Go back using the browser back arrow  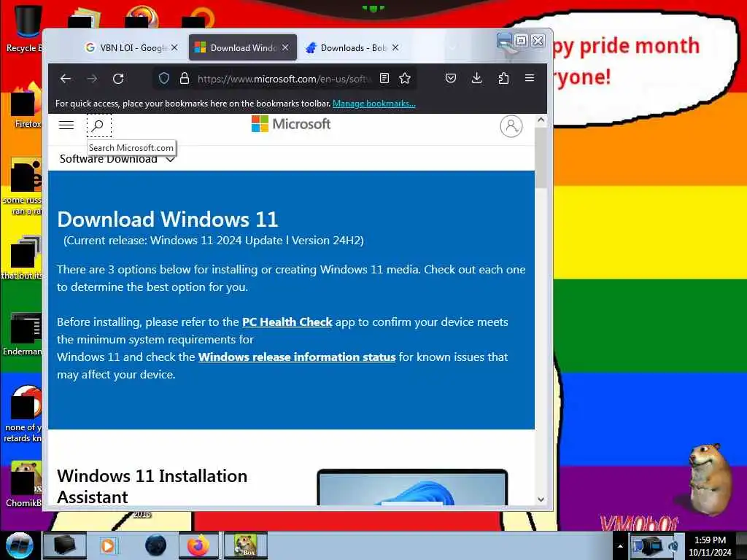(66, 79)
